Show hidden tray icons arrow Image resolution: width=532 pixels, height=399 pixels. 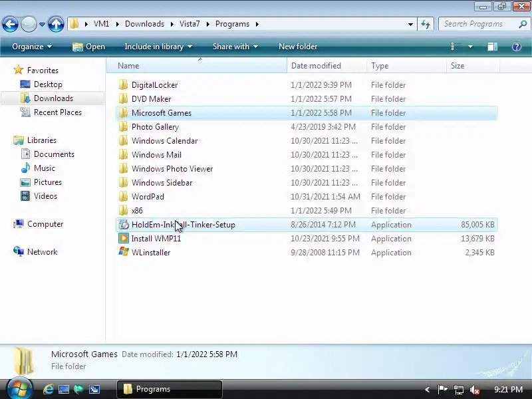coord(427,390)
